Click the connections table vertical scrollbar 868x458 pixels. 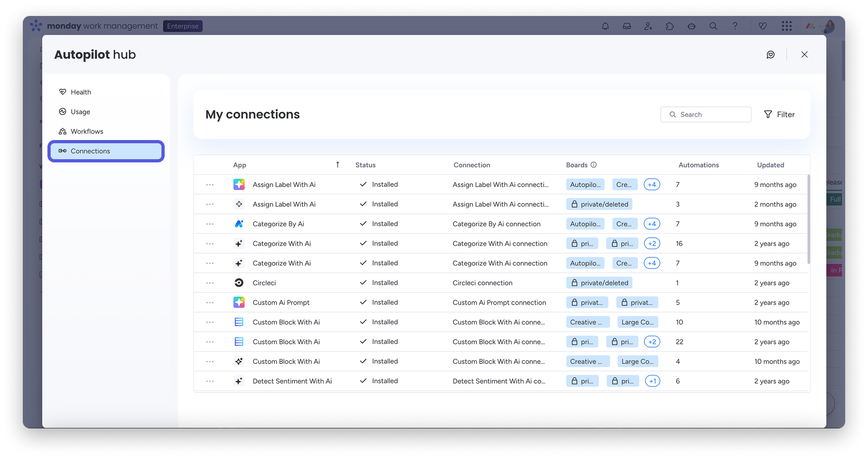[x=809, y=219]
